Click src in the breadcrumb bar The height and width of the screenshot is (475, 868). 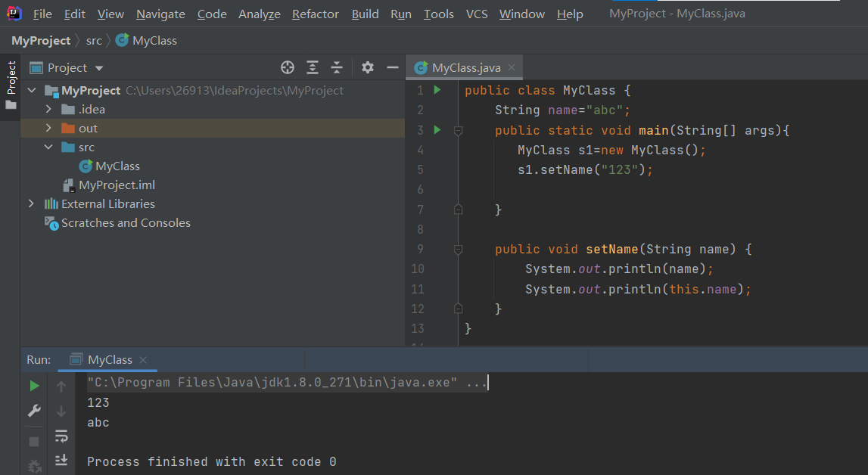pos(94,40)
